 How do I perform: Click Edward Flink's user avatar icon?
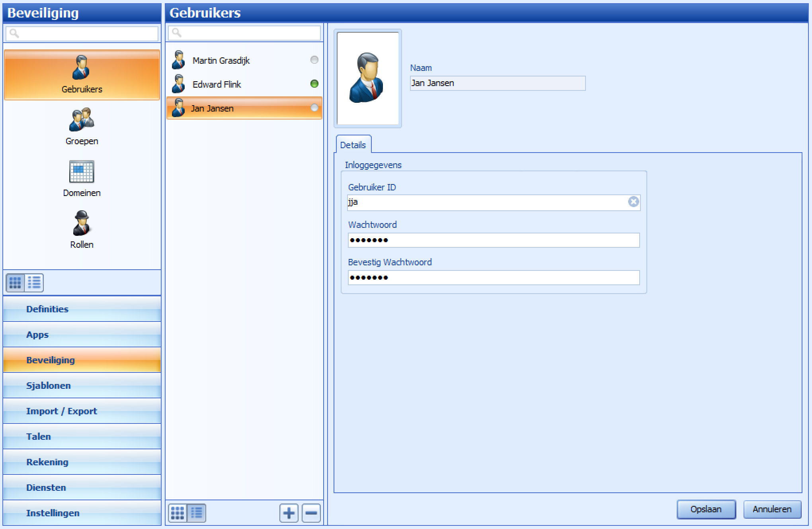coord(178,84)
